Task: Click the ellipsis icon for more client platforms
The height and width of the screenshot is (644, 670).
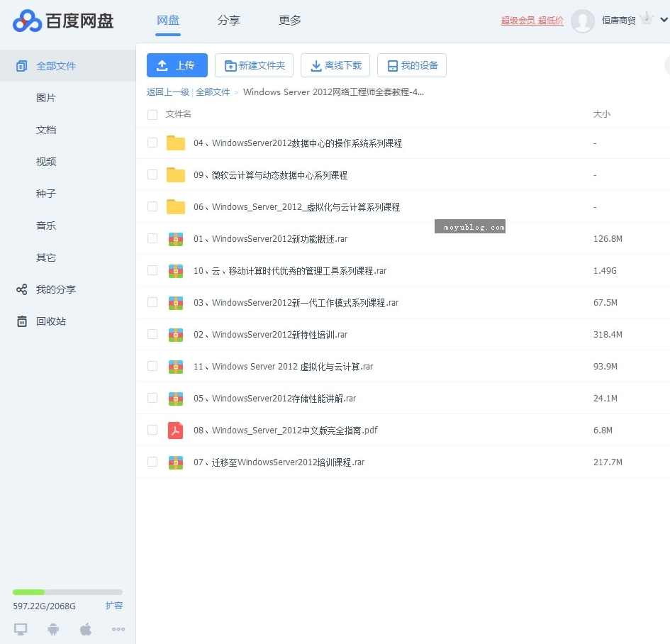Action: pyautogui.click(x=118, y=629)
